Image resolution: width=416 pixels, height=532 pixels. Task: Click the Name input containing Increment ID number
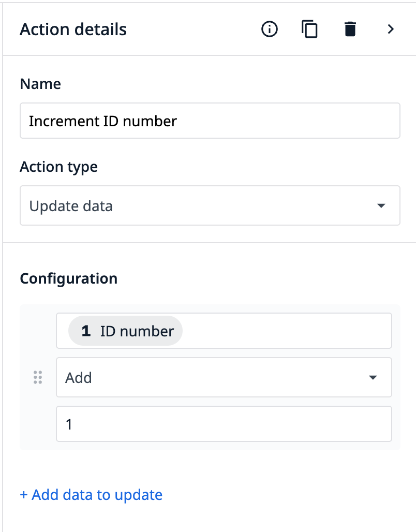(210, 121)
